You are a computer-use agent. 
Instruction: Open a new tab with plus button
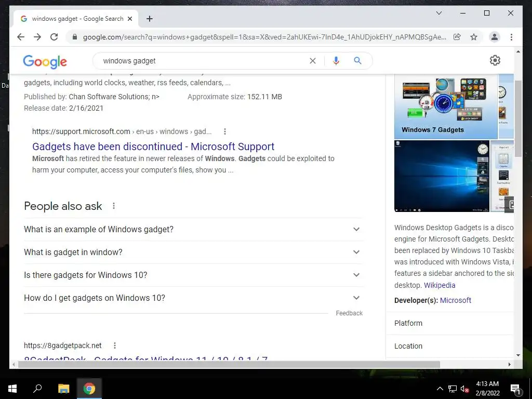149,19
